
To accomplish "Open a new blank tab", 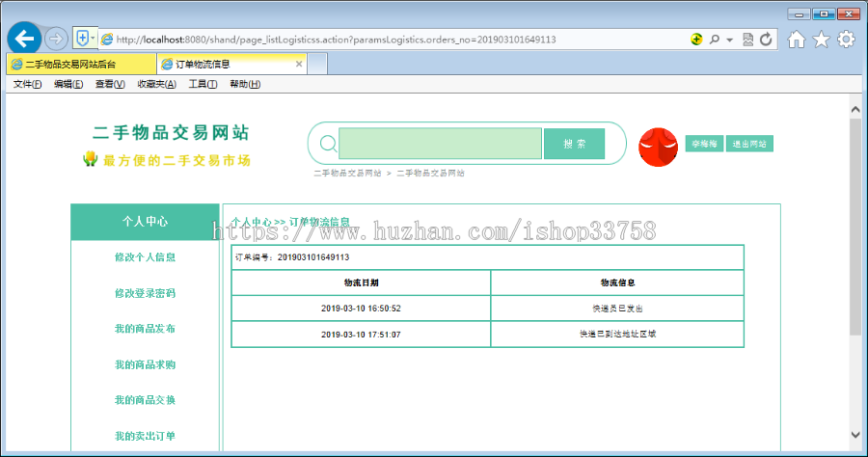I will click(x=317, y=65).
